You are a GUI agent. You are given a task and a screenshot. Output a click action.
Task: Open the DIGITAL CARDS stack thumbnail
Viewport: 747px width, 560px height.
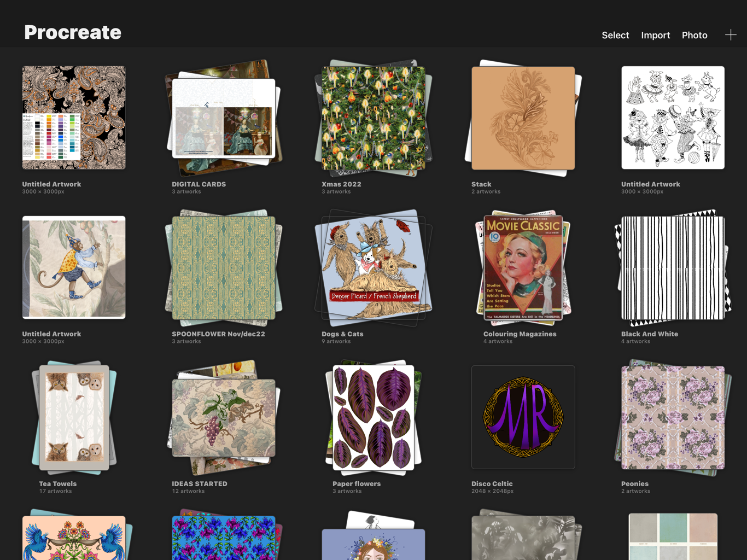[224, 118]
